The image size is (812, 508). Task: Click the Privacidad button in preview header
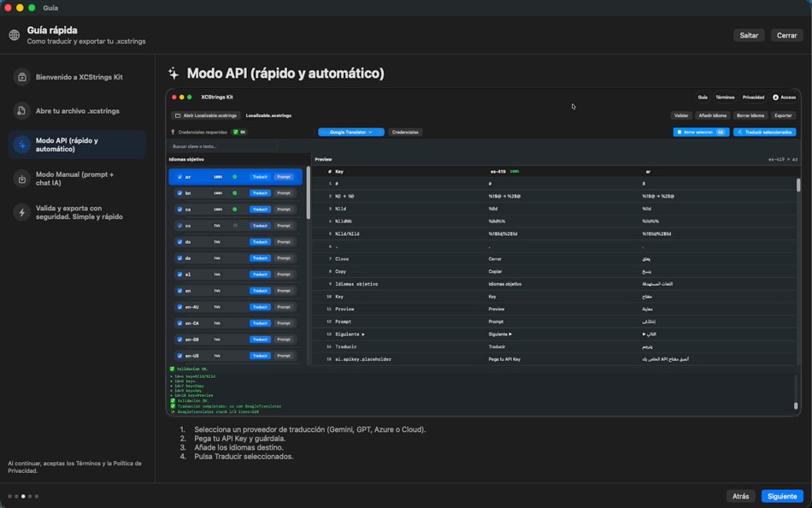click(753, 97)
